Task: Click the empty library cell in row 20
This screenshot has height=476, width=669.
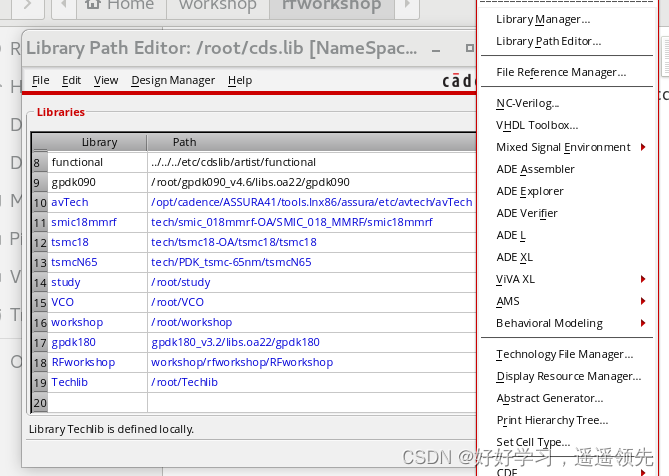Action: (x=97, y=403)
